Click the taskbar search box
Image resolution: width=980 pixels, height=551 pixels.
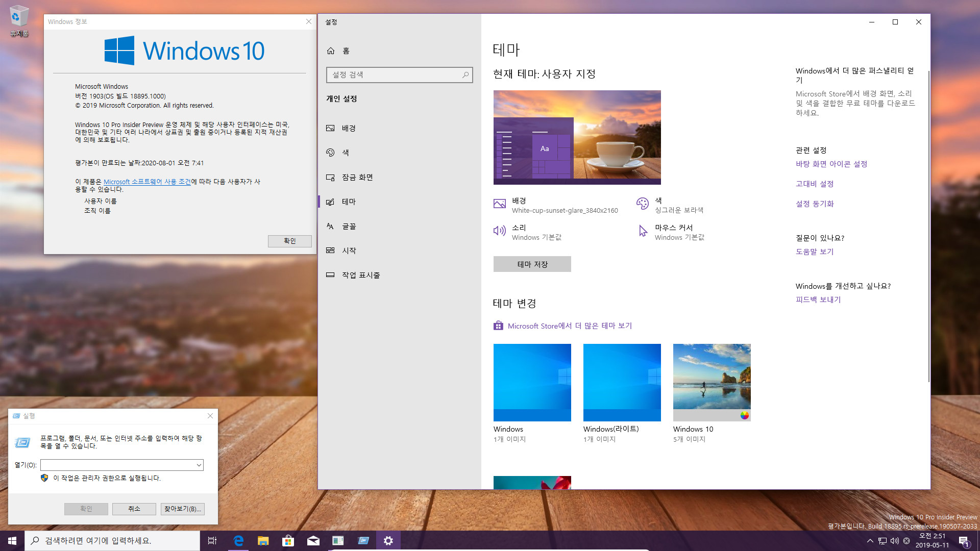pyautogui.click(x=112, y=541)
